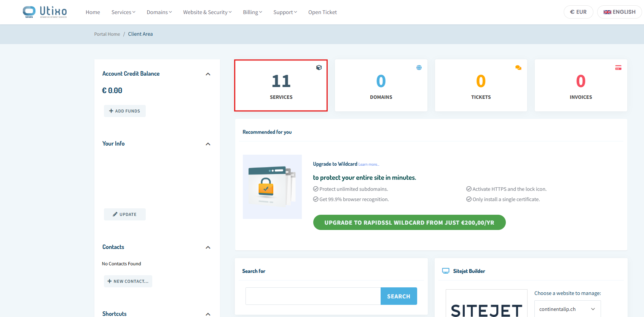Collapse the Account Credit Balance panel
The width and height of the screenshot is (644, 317).
(208, 74)
